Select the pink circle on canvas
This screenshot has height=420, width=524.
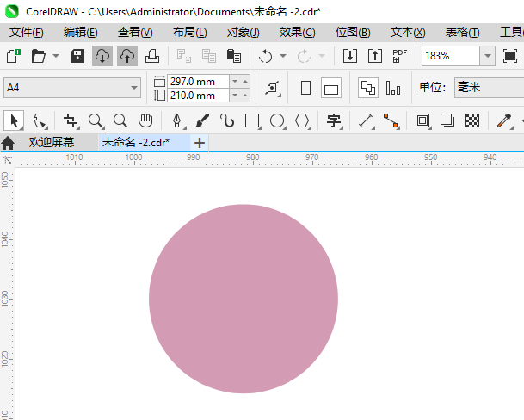pos(244,299)
